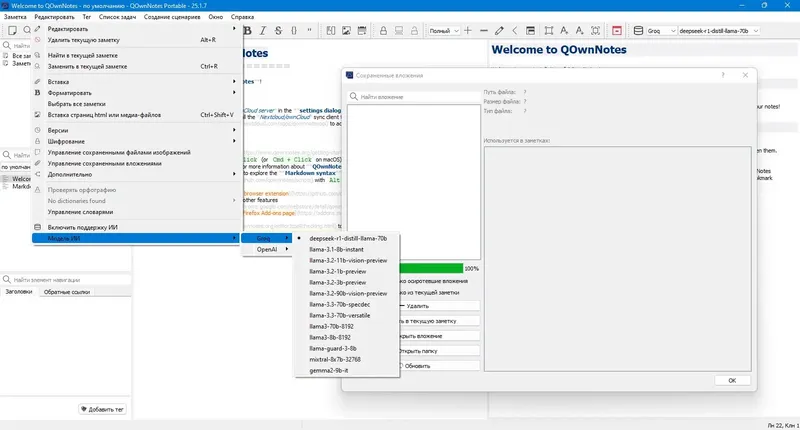Insert code block via curly braces icon
Viewport: 800px width, 430px height.
coord(294,31)
